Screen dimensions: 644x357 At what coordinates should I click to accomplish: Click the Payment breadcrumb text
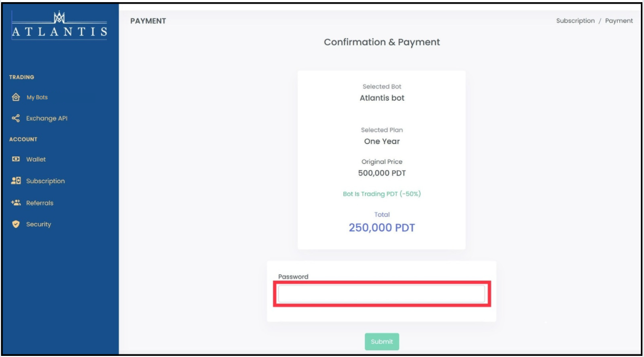[619, 21]
